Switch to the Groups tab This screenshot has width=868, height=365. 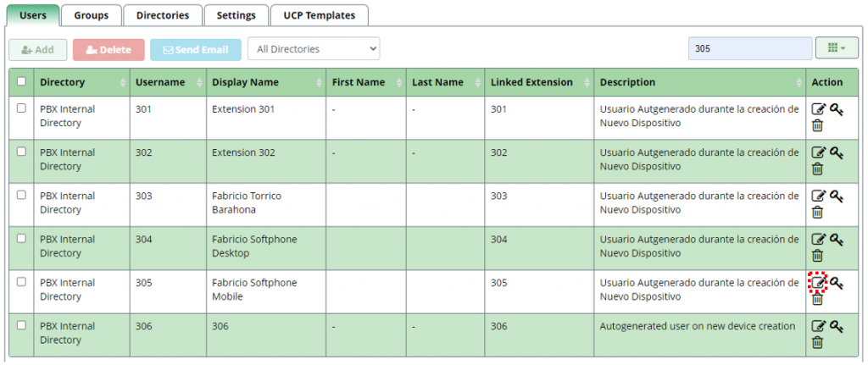[92, 15]
